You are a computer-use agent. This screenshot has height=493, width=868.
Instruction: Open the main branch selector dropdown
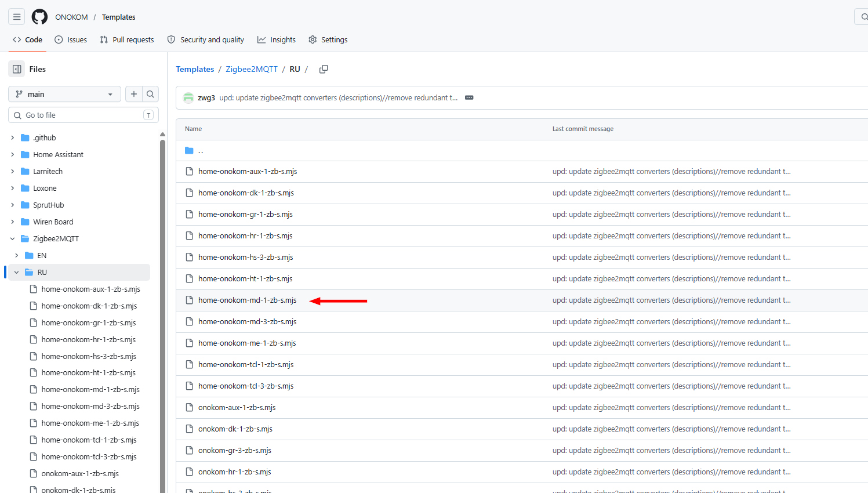point(64,94)
